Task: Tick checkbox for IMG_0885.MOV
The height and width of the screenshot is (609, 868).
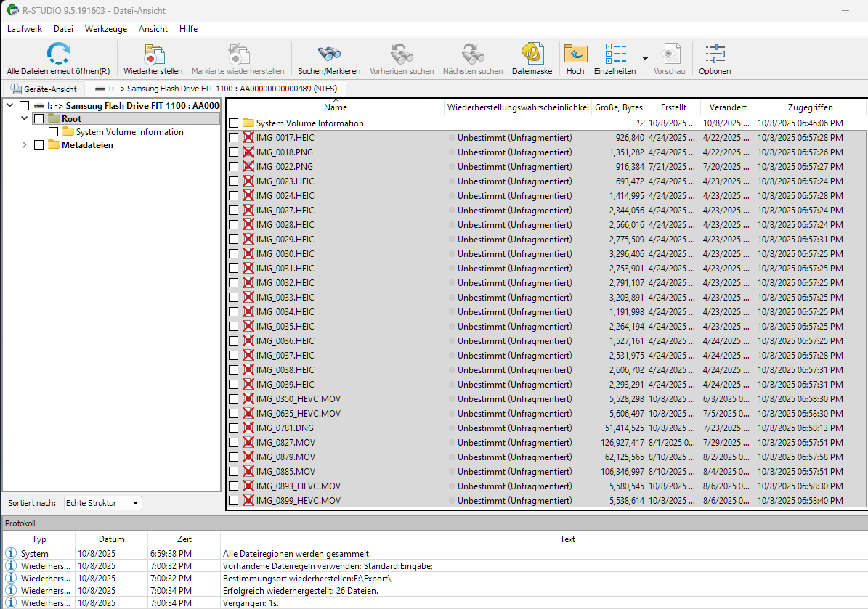Action: pos(234,471)
